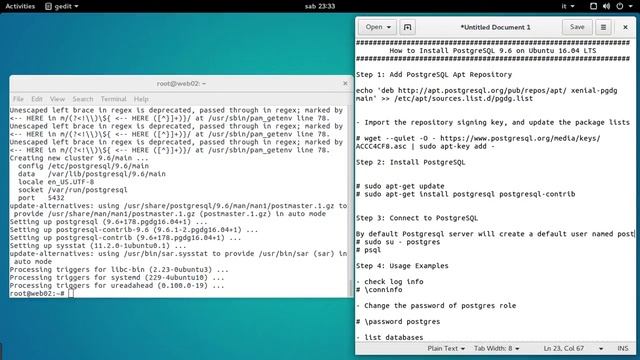Click the '- list databases' line

click(x=389, y=338)
